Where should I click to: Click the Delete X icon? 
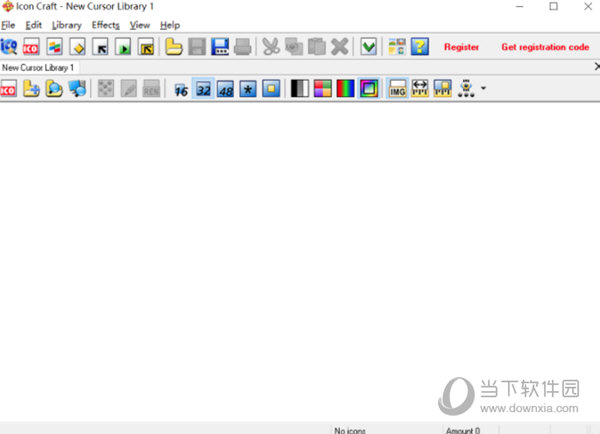[339, 47]
